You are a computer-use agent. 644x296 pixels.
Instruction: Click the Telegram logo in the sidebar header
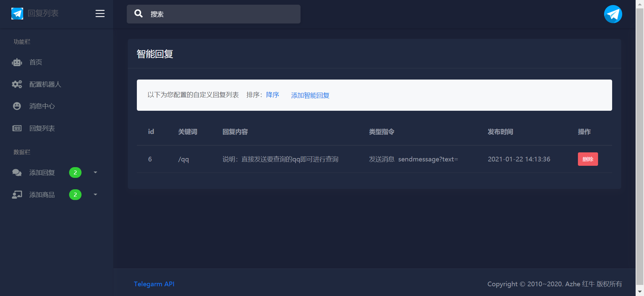coord(17,13)
